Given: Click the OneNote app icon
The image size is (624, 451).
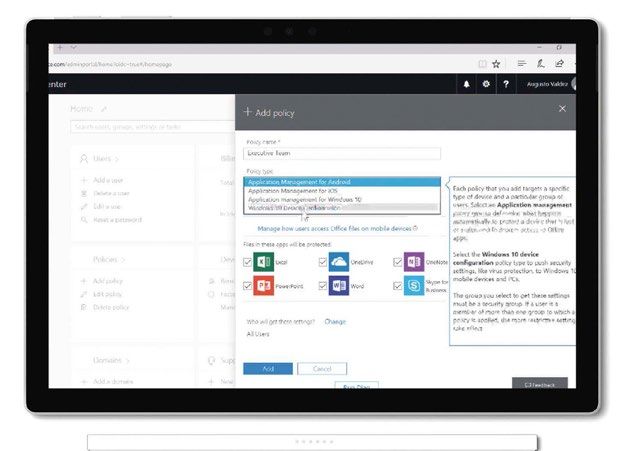Looking at the screenshot, I should point(414,262).
